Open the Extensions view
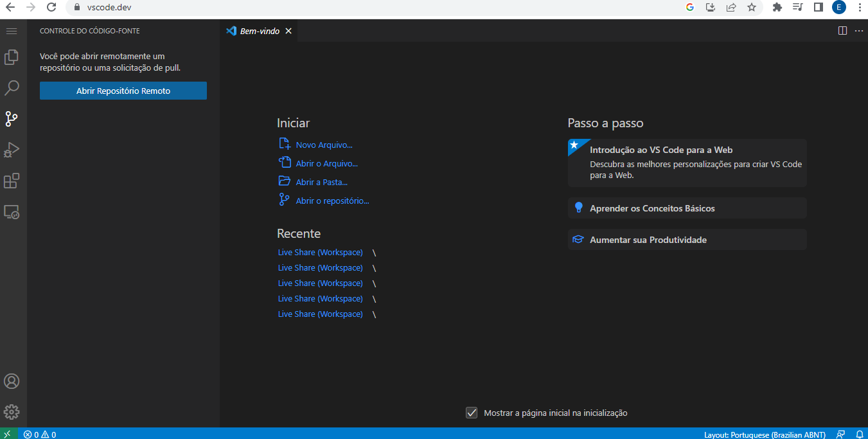Screen dimensions: 868x439 point(12,181)
